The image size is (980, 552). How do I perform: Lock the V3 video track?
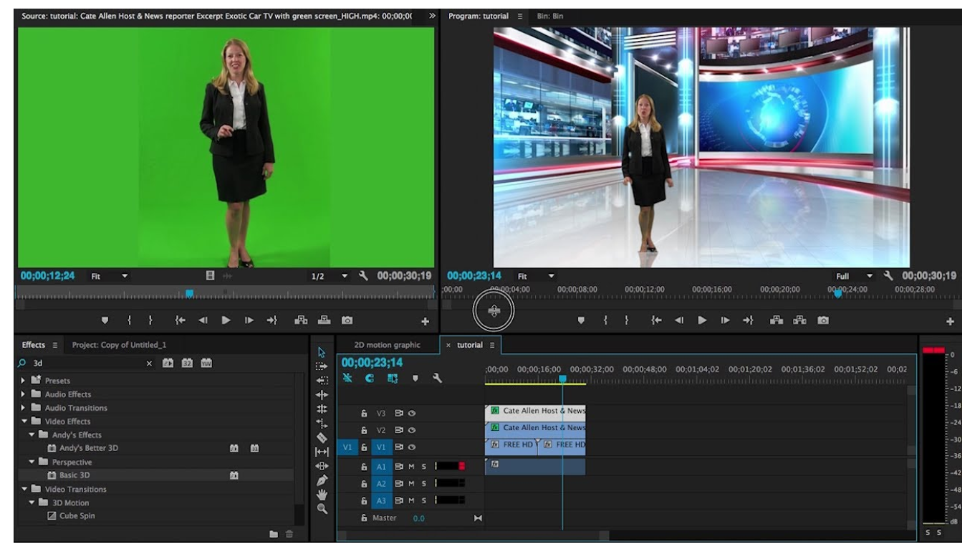tap(365, 414)
